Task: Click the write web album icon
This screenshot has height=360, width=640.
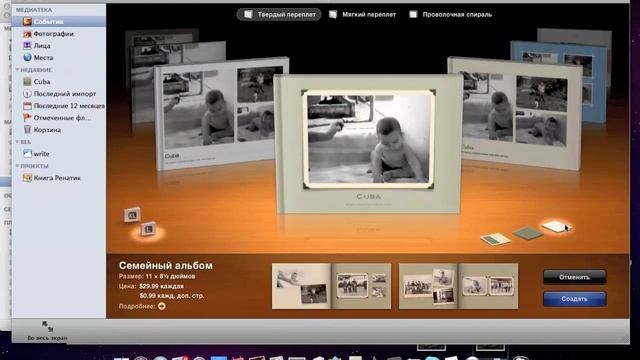Action: pos(27,154)
